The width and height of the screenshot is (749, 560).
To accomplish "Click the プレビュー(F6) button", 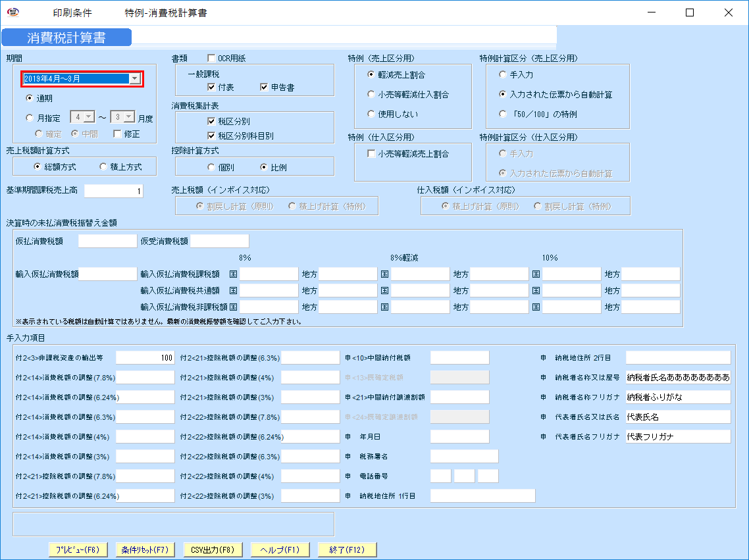I will point(78,549).
